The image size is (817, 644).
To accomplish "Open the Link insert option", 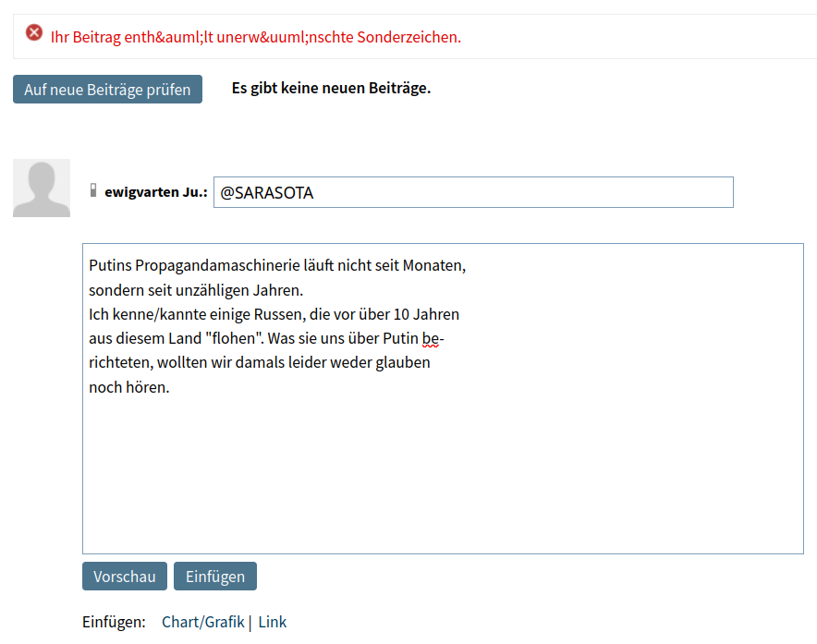I will click(x=273, y=622).
